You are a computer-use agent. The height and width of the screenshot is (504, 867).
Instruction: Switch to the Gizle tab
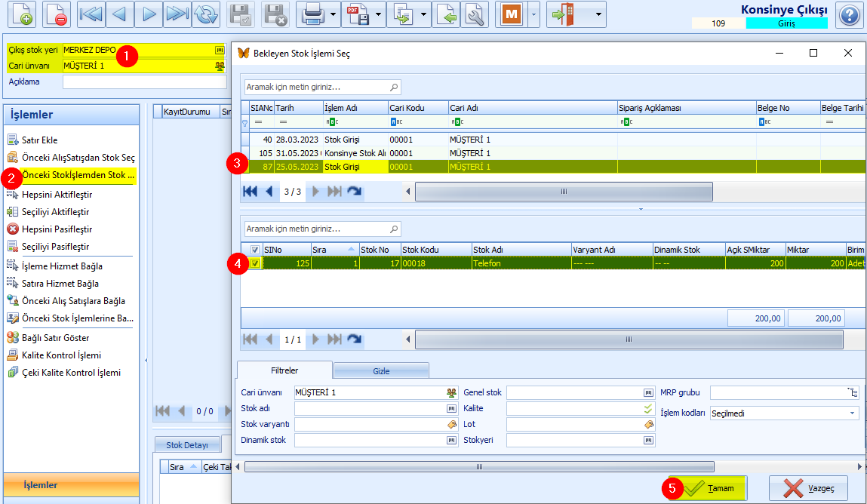click(x=381, y=370)
